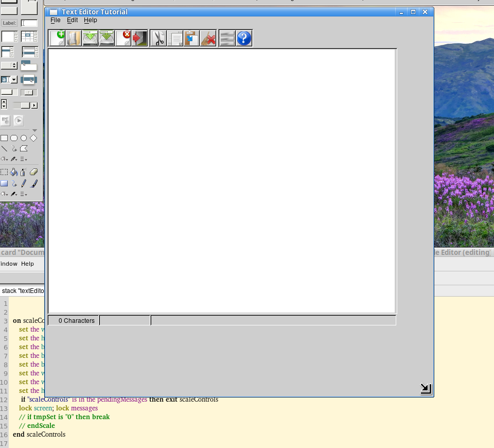Click the Clear broom icon

pyautogui.click(x=208, y=38)
